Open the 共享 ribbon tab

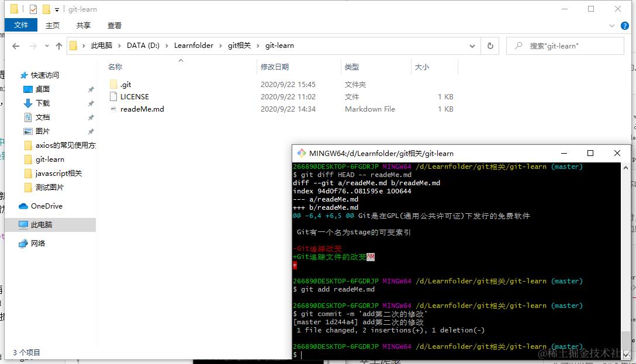coord(83,25)
